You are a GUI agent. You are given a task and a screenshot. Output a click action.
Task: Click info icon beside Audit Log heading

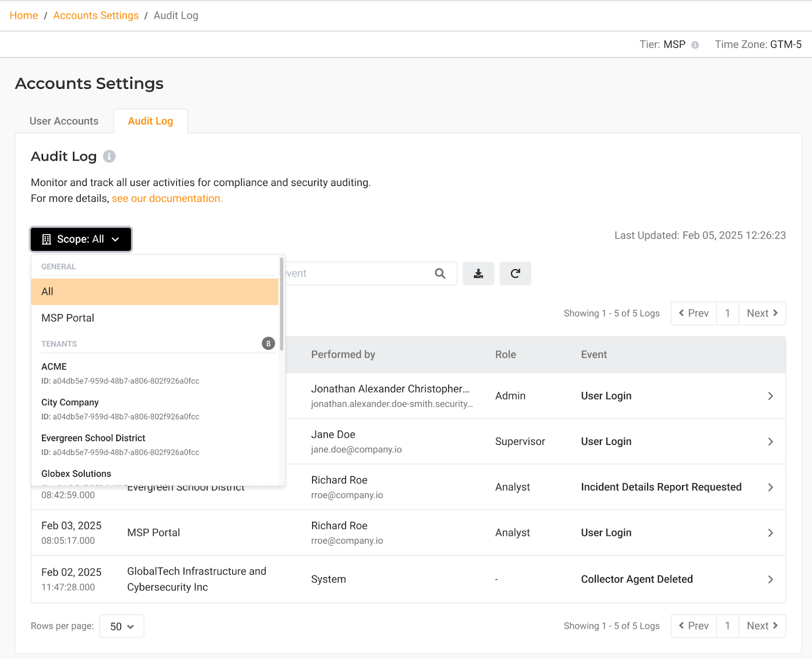coord(109,156)
